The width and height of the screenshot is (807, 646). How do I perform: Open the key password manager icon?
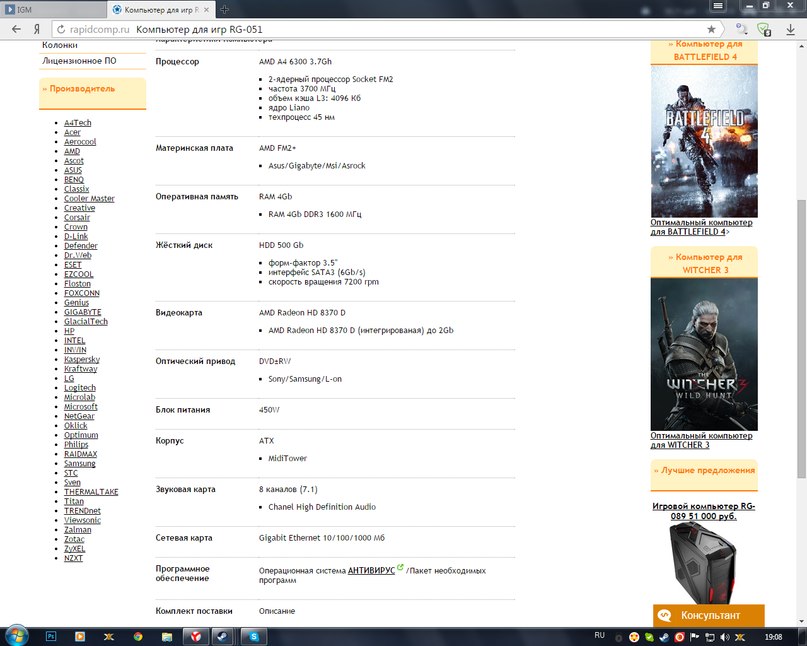coord(741,29)
